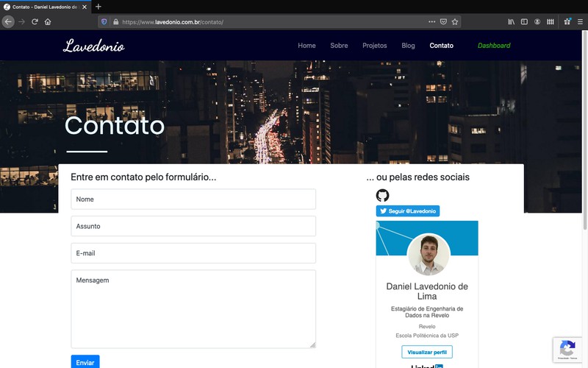Image resolution: width=588 pixels, height=368 pixels.
Task: Click the page vertical scrollbar
Action: pos(585,130)
